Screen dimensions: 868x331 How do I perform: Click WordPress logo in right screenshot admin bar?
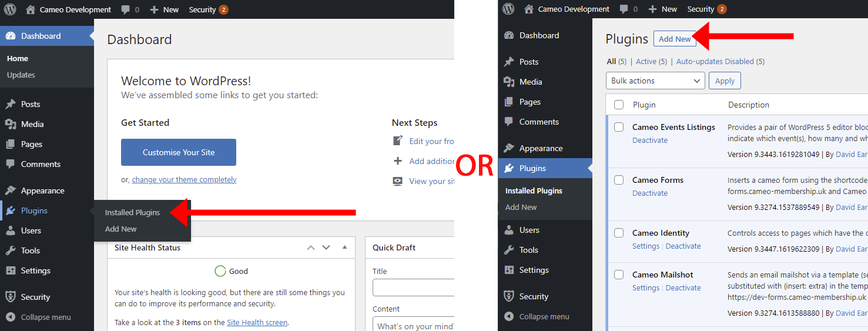click(x=508, y=9)
